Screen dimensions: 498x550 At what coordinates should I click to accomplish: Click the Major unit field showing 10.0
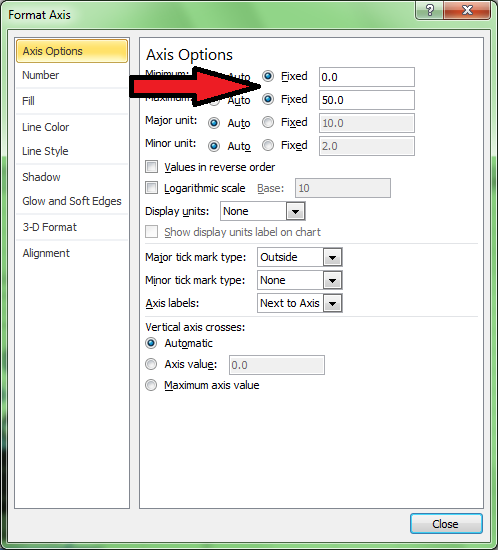[x=367, y=123]
